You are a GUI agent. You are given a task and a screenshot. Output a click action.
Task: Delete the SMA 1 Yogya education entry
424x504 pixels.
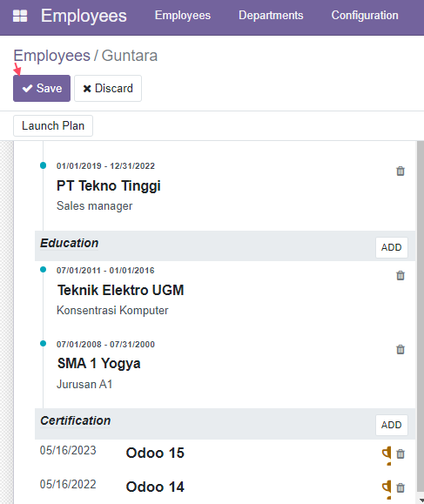[x=400, y=349]
